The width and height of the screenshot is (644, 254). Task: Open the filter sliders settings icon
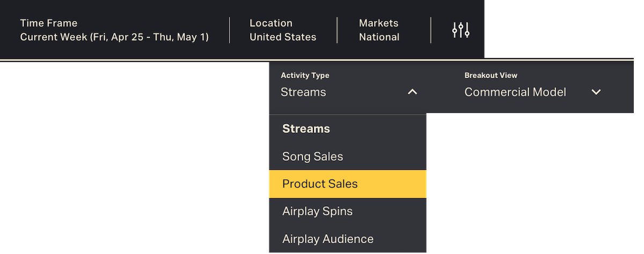[x=460, y=30]
